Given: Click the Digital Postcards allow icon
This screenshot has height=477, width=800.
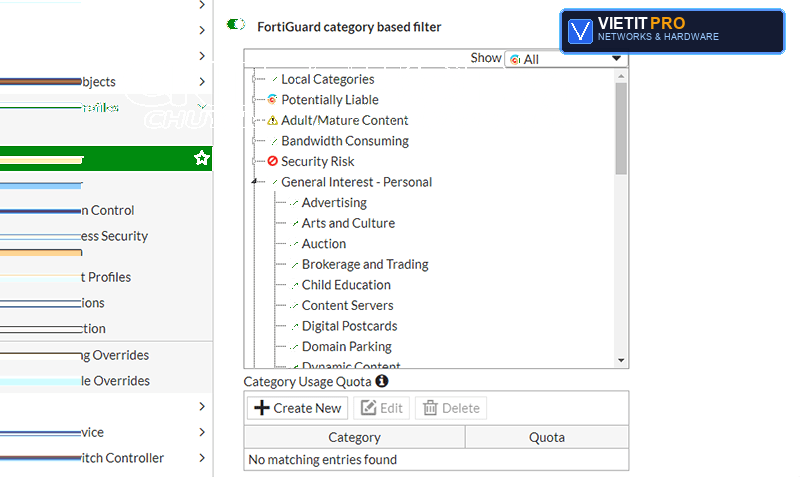Looking at the screenshot, I should [294, 327].
